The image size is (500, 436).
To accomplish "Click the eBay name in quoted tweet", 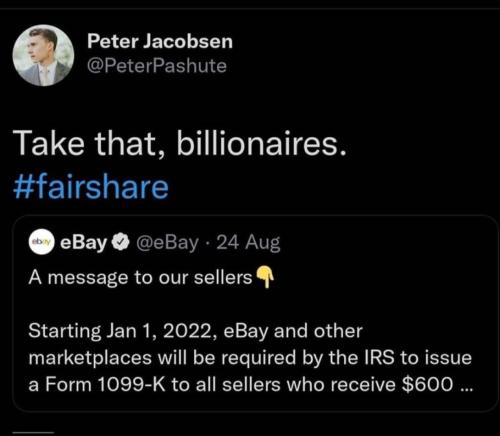I will click(83, 243).
